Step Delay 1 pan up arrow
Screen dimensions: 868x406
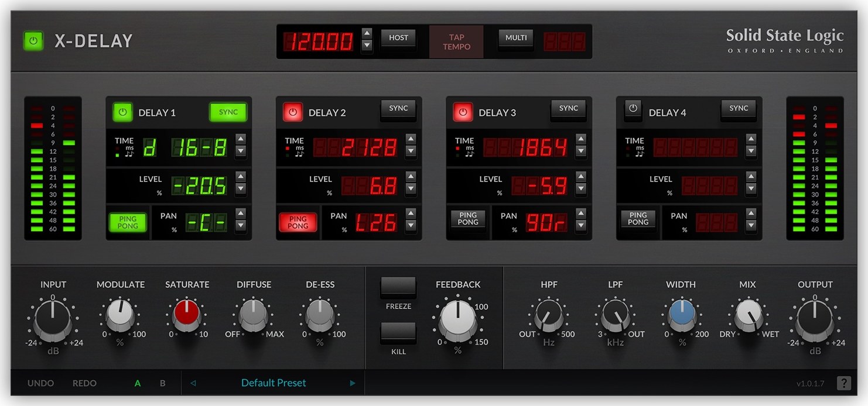(x=240, y=213)
